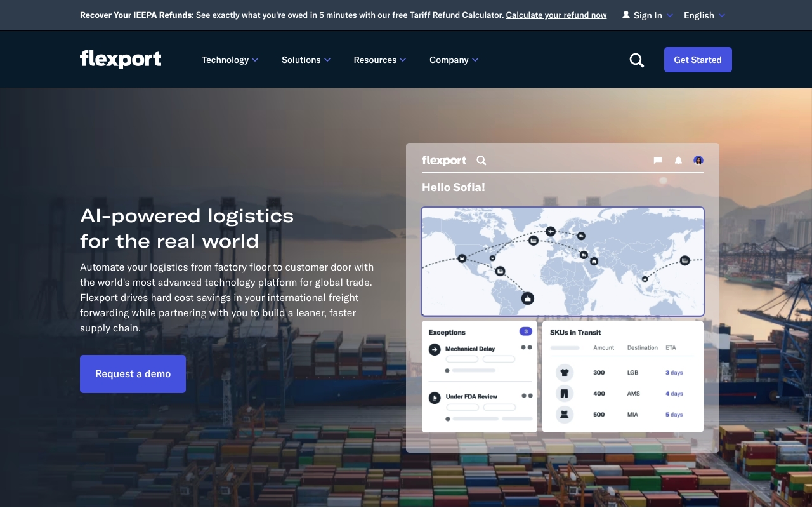Click the chat message icon in dashboard
Screen dimensions: 812x508
pyautogui.click(x=658, y=161)
